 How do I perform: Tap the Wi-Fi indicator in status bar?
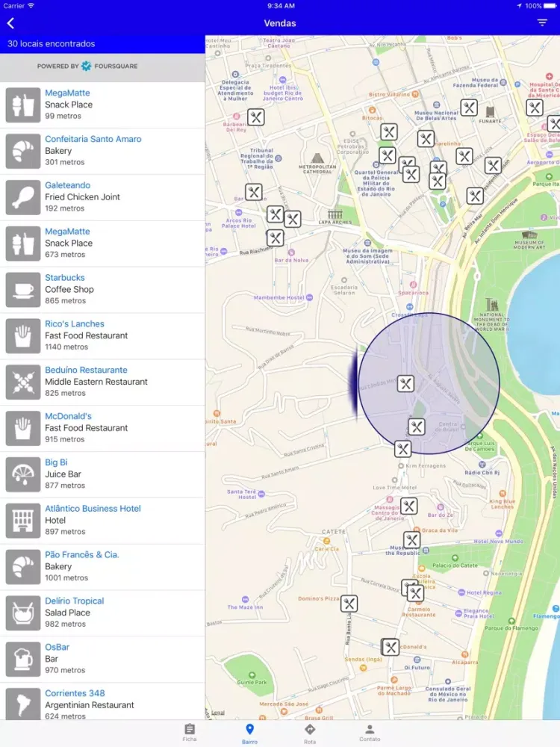pos(31,6)
